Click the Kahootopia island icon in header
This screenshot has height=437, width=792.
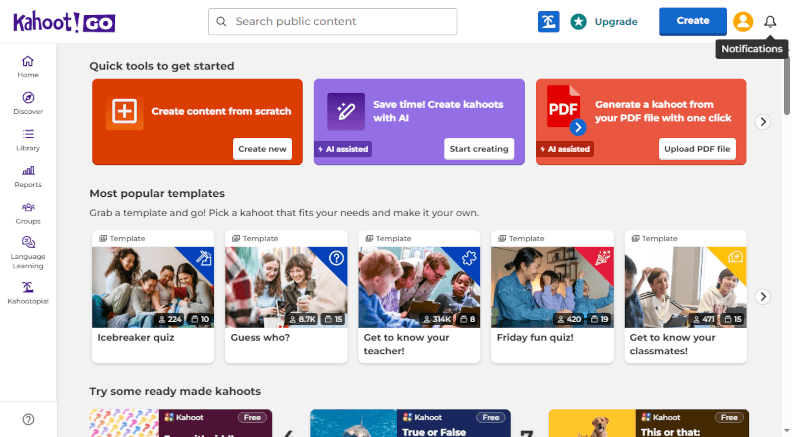tap(549, 22)
